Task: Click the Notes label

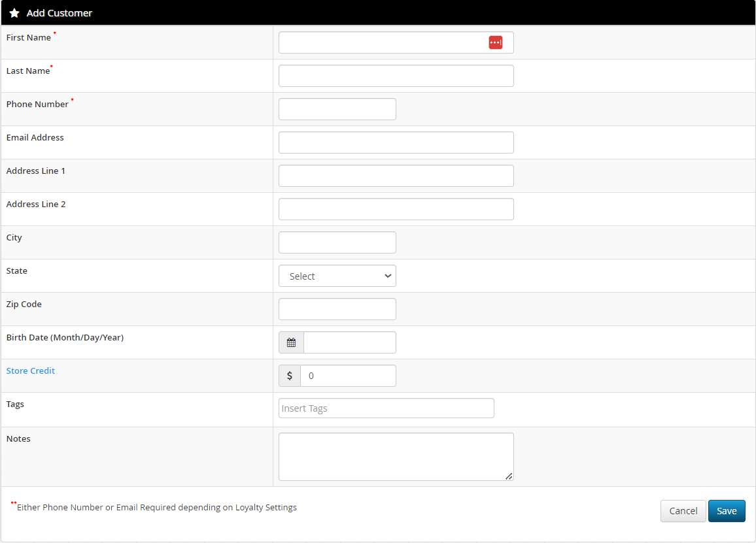Action: [18, 438]
